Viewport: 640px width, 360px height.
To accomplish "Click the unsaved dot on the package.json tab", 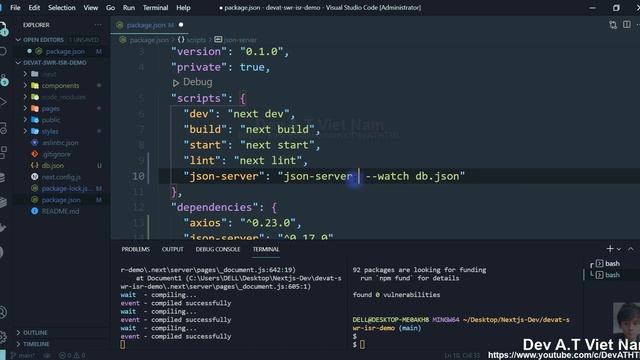I will click(x=181, y=25).
